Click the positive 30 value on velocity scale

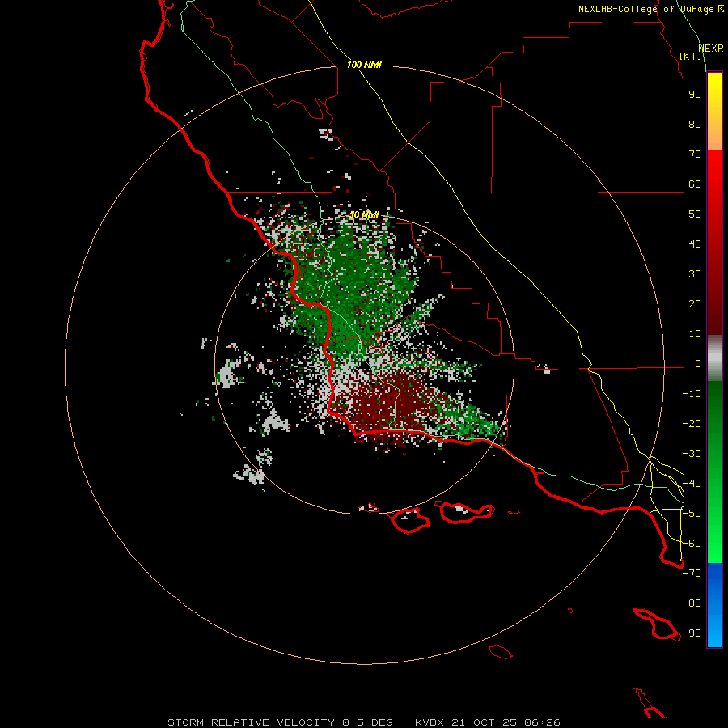tap(695, 274)
